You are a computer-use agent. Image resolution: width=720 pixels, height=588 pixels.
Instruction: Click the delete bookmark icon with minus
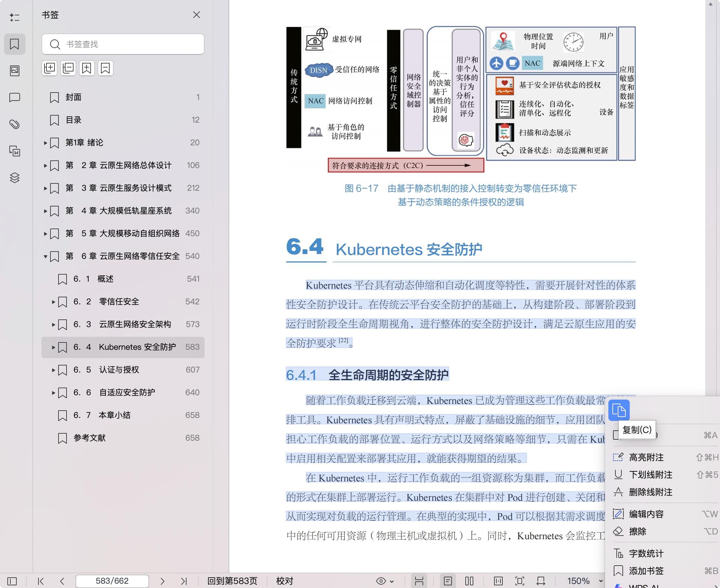pos(105,68)
